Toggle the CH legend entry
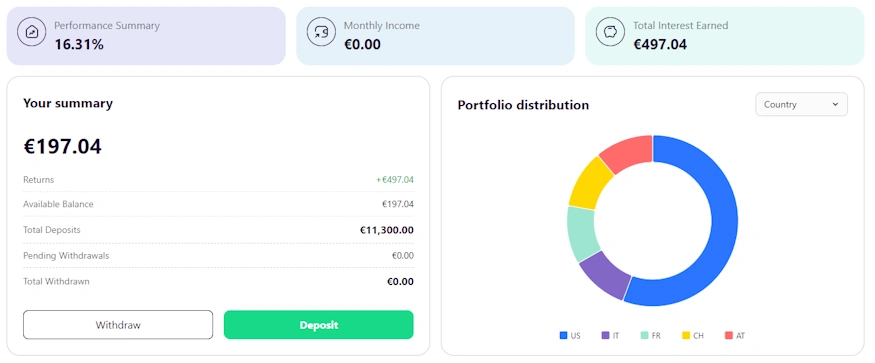 [693, 336]
